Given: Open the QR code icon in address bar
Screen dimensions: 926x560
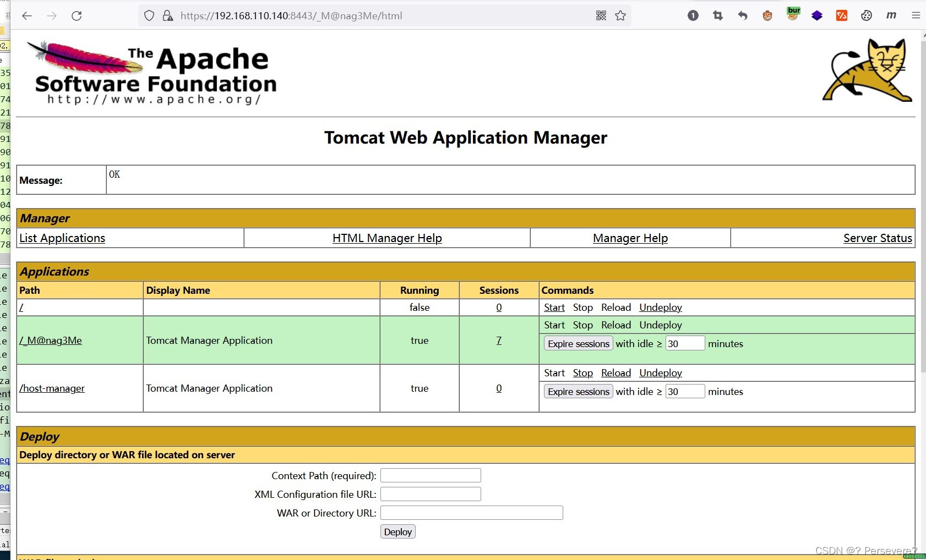Looking at the screenshot, I should [x=601, y=16].
